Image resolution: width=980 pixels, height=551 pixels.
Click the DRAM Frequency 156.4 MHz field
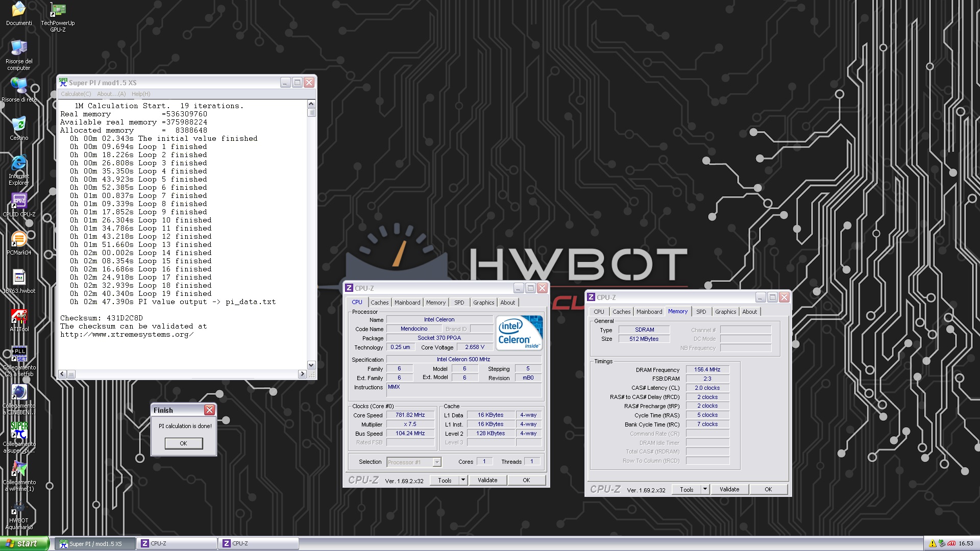(x=707, y=369)
